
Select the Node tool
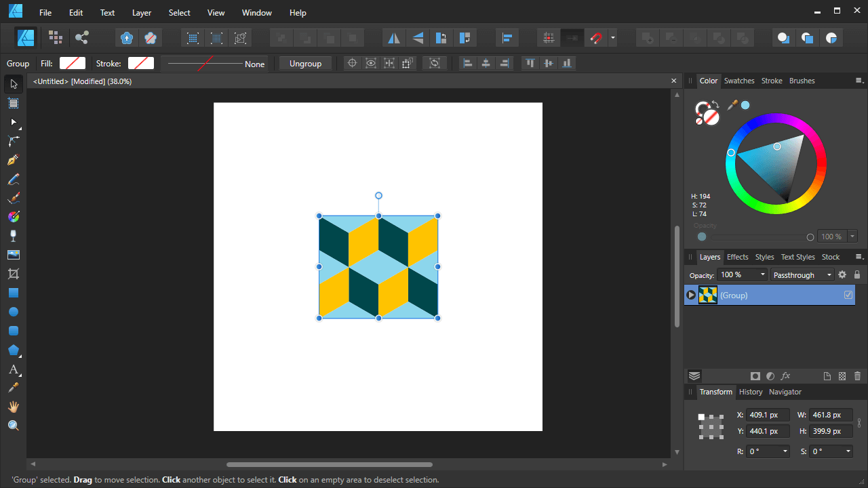click(14, 122)
